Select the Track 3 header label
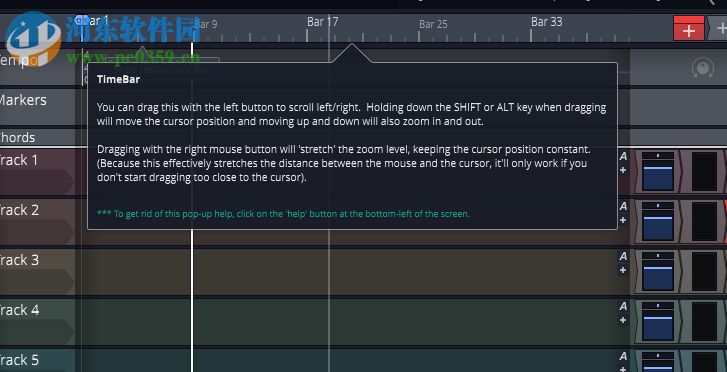 point(19,260)
